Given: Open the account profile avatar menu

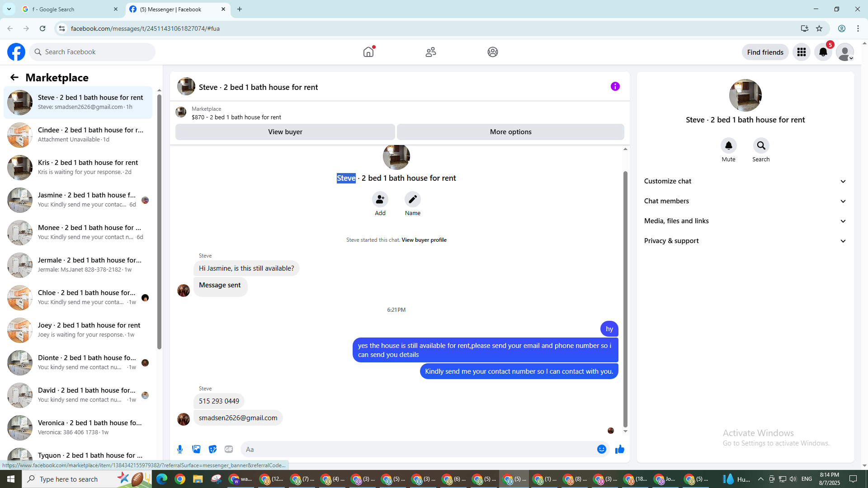Looking at the screenshot, I should pyautogui.click(x=845, y=52).
